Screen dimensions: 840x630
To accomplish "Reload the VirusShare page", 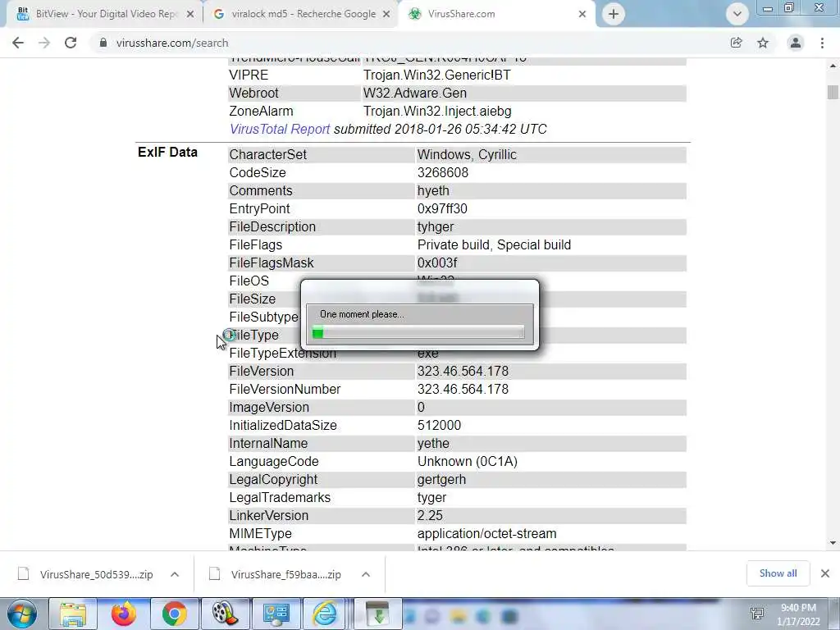I will coord(71,43).
